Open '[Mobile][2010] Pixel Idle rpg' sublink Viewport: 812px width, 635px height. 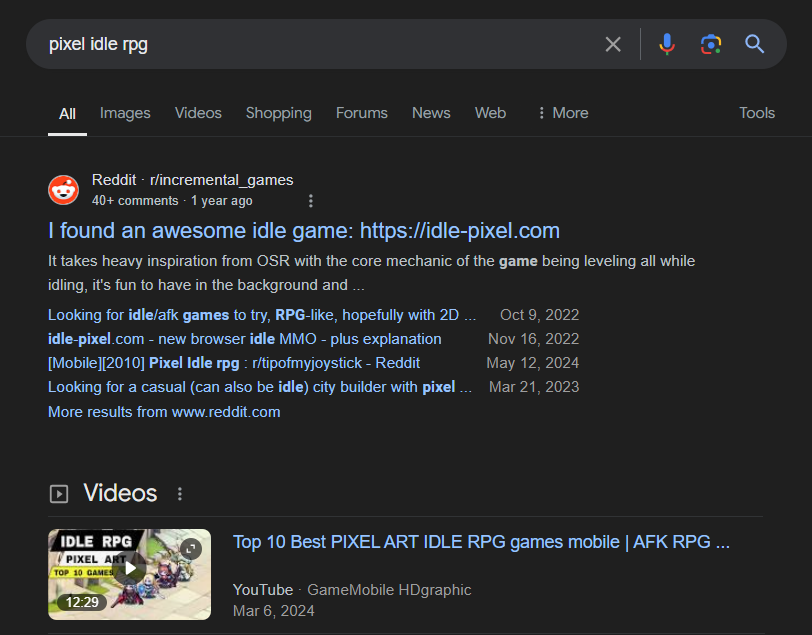(x=234, y=363)
